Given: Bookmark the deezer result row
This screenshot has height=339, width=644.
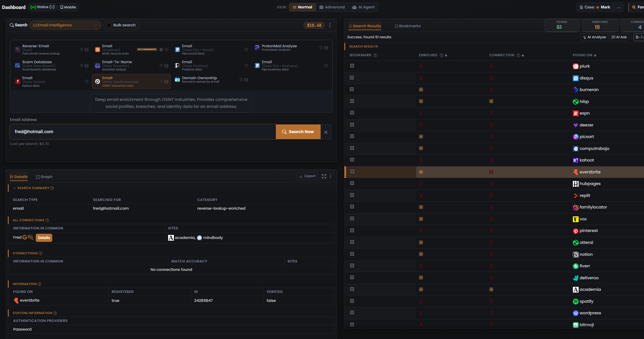Looking at the screenshot, I should coord(352,125).
